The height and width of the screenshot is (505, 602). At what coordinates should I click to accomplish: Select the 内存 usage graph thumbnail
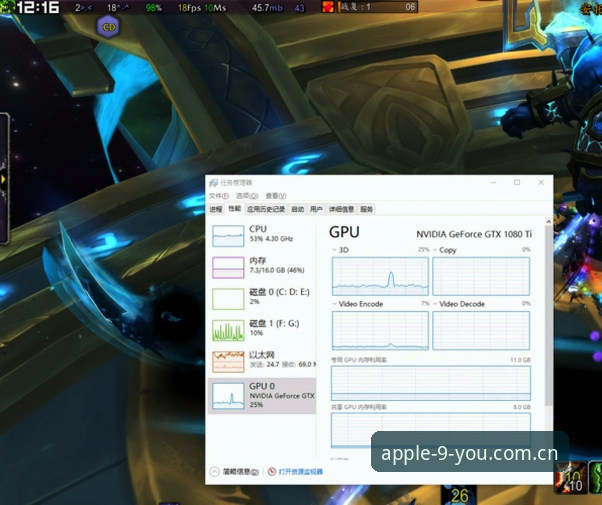click(228, 267)
